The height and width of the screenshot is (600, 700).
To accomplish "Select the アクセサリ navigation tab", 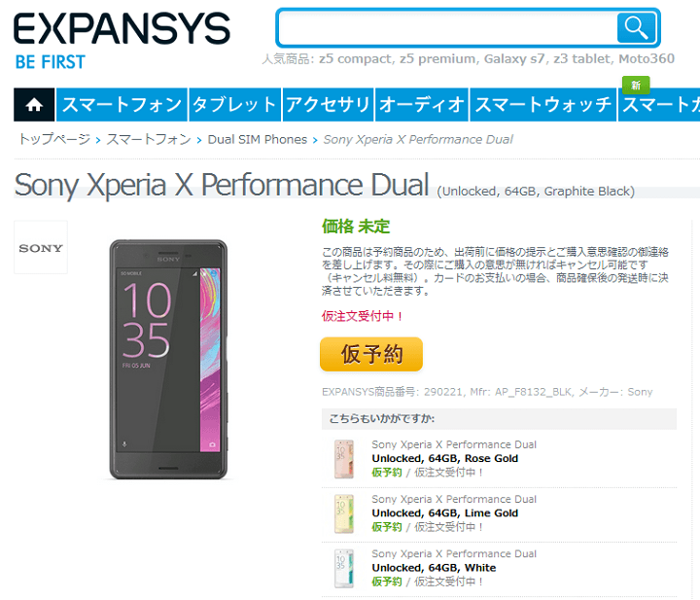I will pyautogui.click(x=328, y=105).
